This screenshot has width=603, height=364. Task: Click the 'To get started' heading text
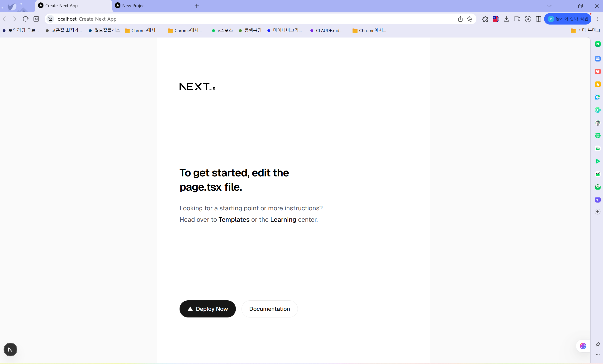(234, 180)
